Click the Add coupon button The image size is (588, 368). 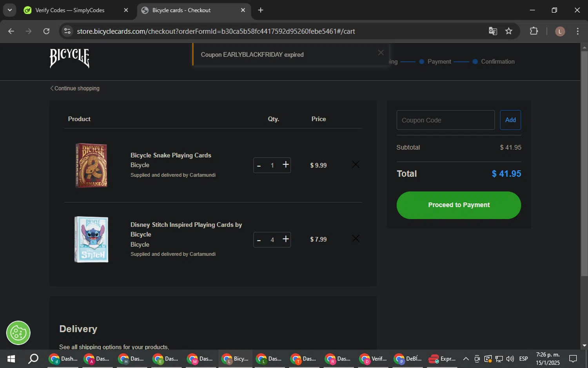(510, 120)
